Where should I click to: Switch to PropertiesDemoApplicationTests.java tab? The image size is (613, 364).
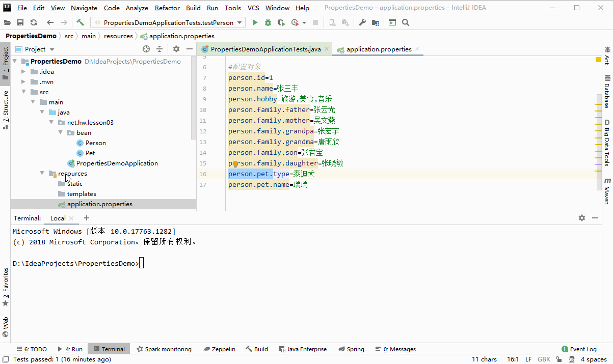coord(265,49)
